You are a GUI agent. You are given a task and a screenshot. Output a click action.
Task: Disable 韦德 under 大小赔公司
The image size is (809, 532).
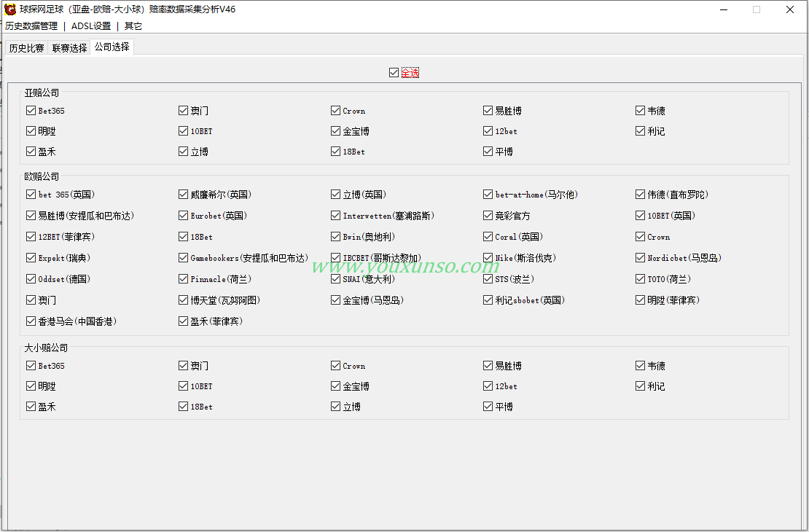point(641,365)
